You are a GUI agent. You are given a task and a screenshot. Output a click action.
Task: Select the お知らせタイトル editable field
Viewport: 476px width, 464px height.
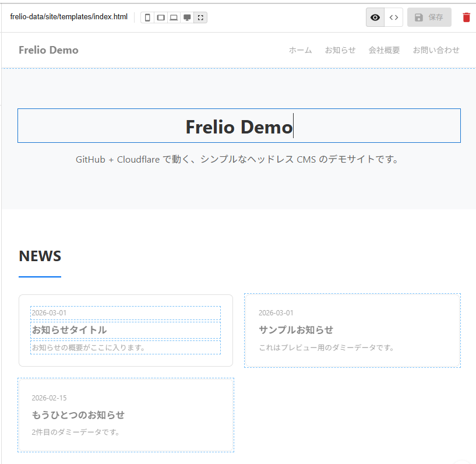pyautogui.click(x=125, y=330)
